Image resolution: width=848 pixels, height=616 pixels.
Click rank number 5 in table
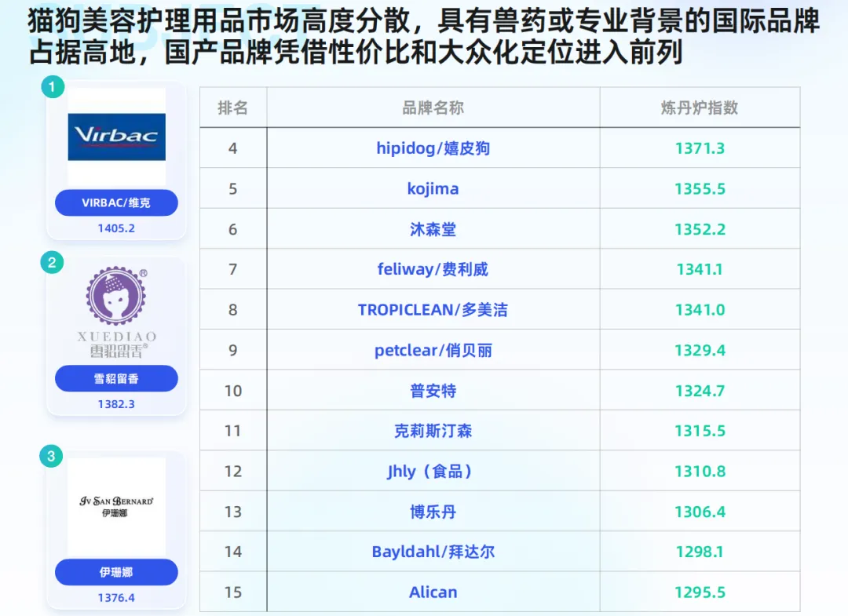pos(232,188)
